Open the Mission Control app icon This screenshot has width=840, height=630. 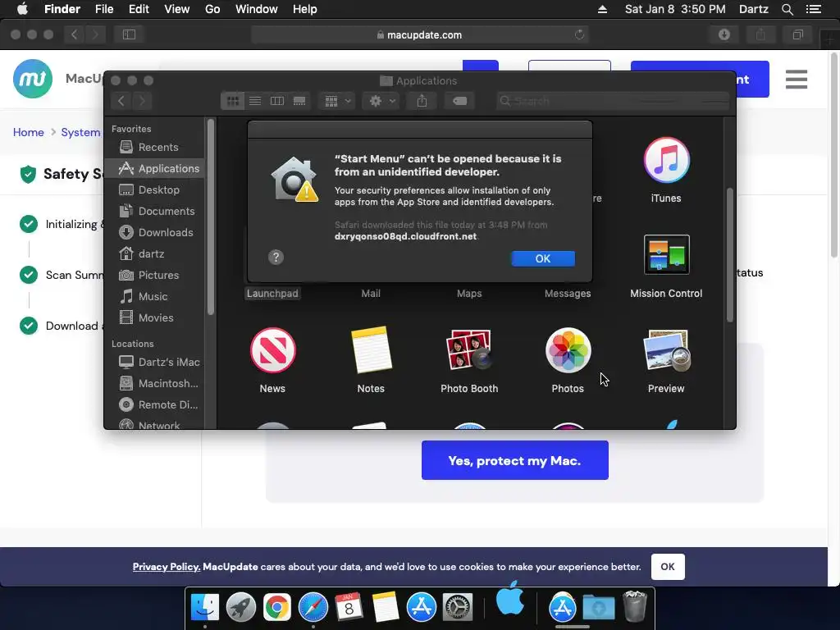coord(666,254)
